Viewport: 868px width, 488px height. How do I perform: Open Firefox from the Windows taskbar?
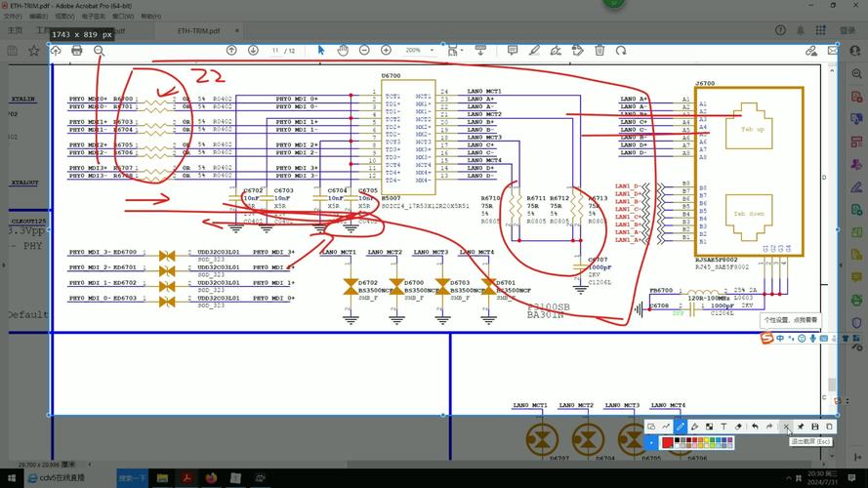(x=210, y=478)
